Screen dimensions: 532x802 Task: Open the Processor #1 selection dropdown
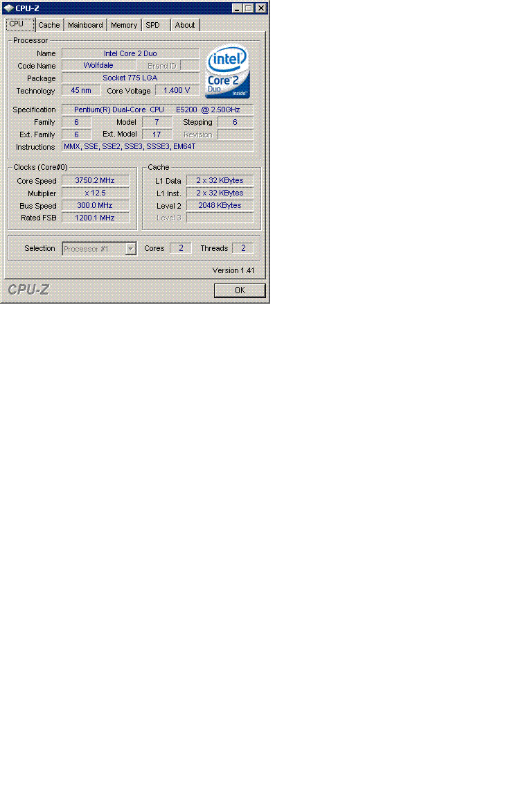coord(99,249)
